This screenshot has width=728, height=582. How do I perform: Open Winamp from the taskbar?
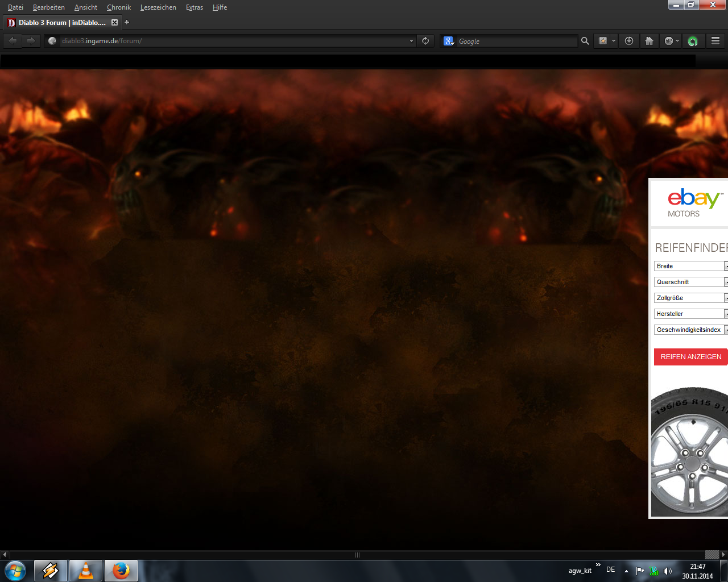[x=51, y=571]
